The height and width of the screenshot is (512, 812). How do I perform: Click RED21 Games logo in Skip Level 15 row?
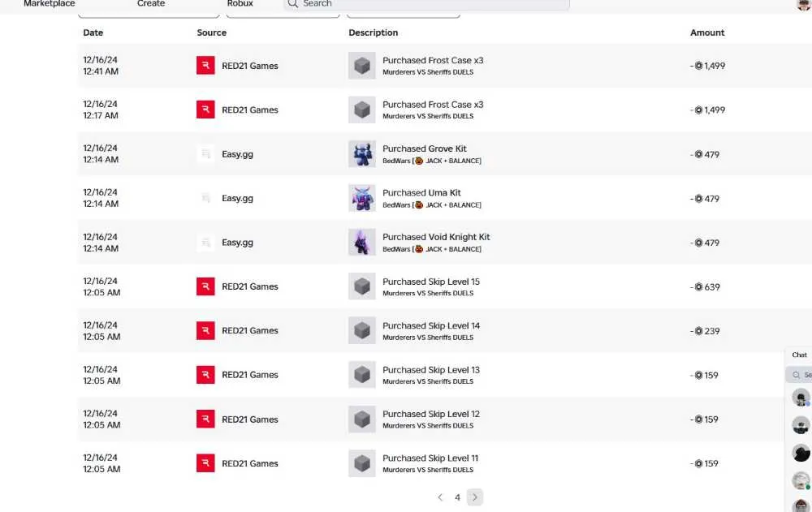pos(205,286)
